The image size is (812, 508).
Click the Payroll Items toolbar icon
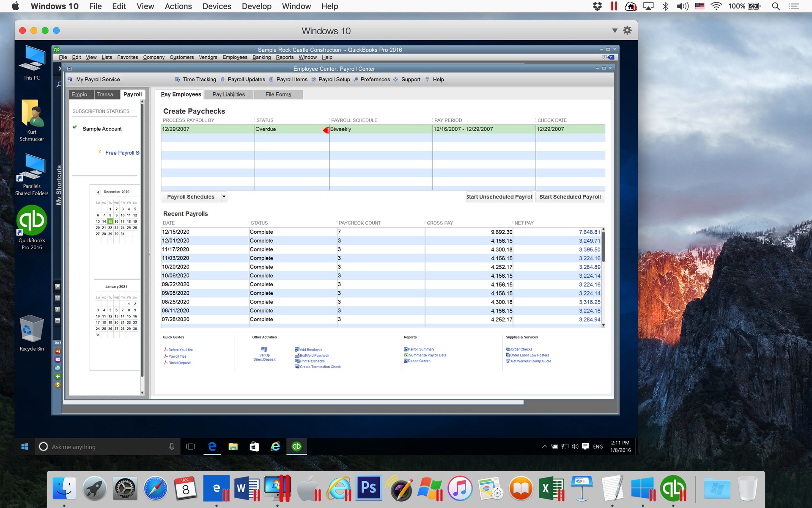coord(272,79)
